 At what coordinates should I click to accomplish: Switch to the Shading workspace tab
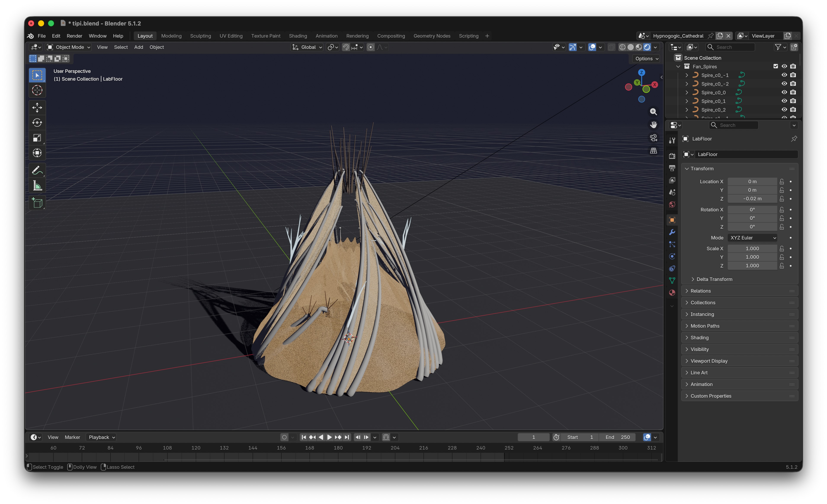(298, 36)
